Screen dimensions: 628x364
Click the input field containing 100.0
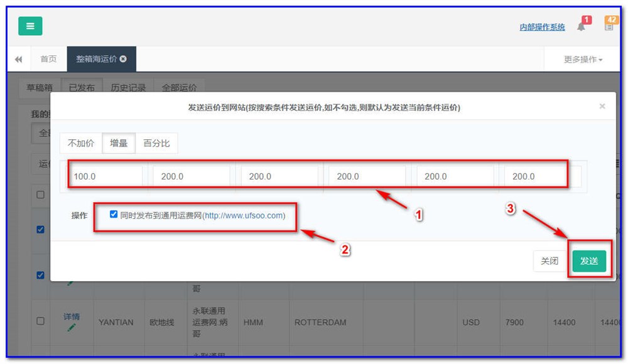pyautogui.click(x=106, y=176)
